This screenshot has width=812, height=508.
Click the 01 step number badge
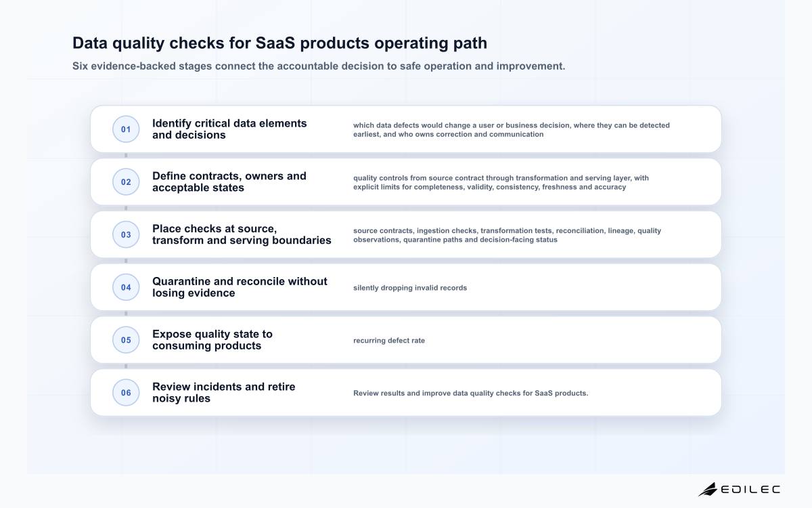pos(126,129)
